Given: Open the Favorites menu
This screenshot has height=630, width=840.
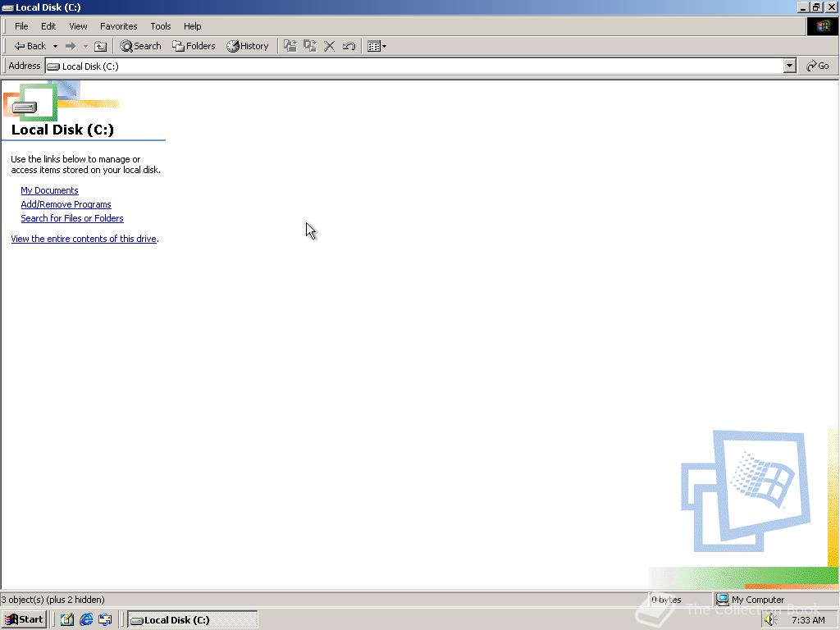Looking at the screenshot, I should [x=118, y=26].
